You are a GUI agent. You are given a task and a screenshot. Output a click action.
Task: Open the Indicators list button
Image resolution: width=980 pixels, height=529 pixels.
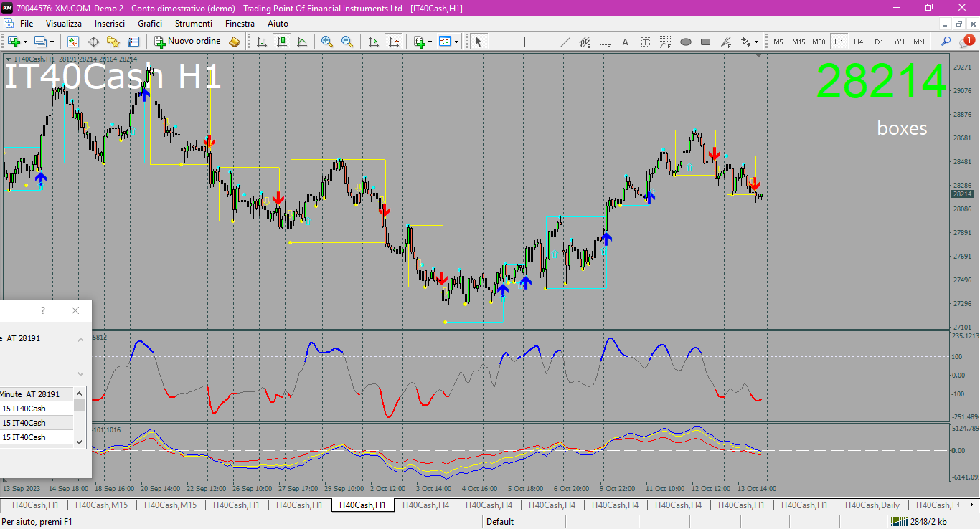[420, 42]
